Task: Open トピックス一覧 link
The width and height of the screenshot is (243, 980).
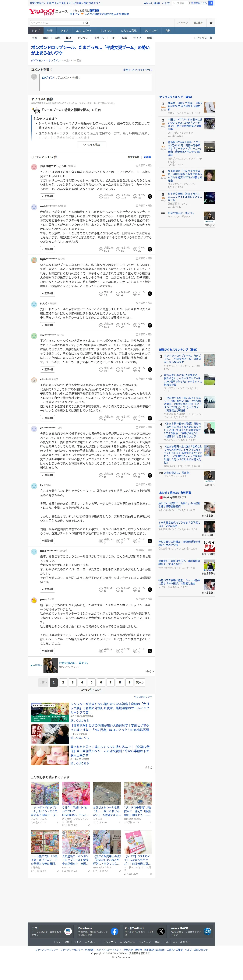Action: click(203, 38)
